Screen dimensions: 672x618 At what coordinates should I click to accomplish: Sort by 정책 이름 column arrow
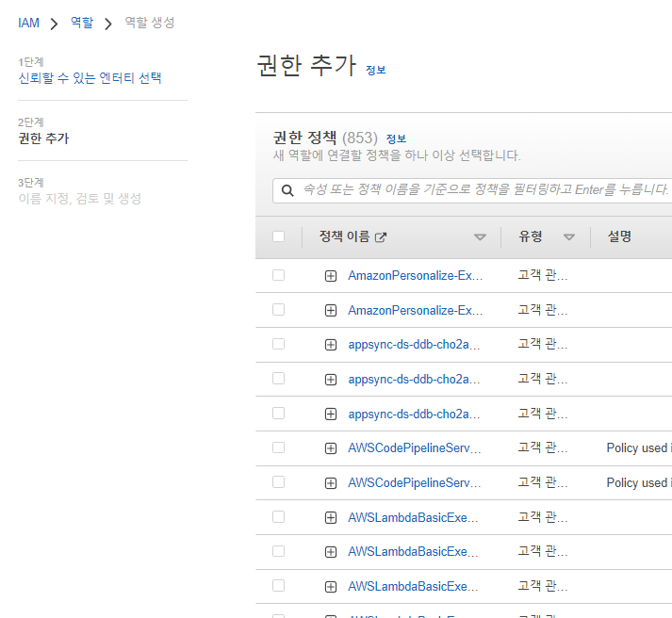[x=480, y=237]
